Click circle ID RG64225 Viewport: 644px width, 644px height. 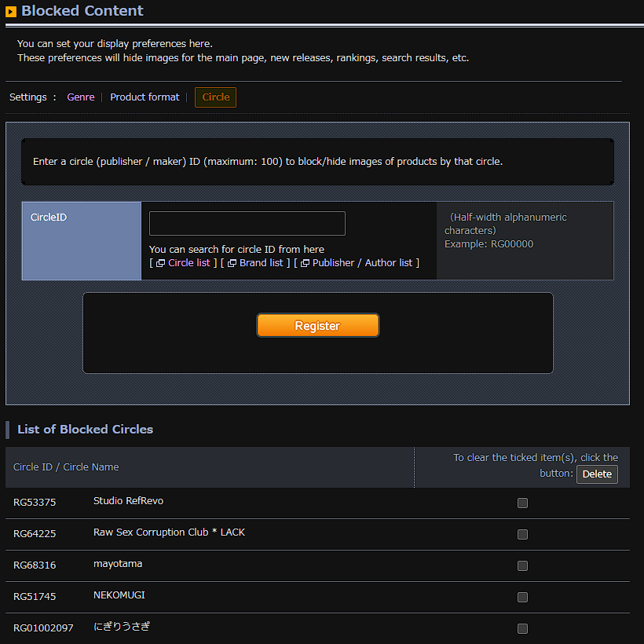pos(35,533)
